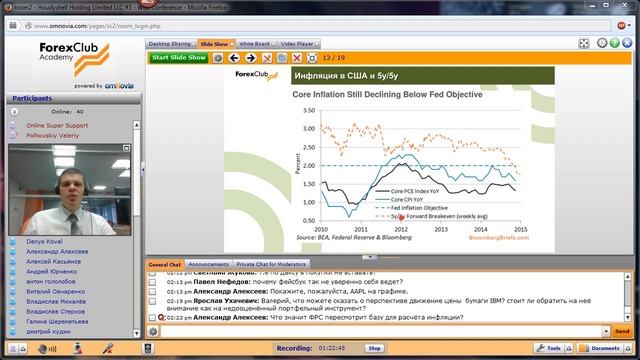This screenshot has width=640, height=360.
Task: Open Private Chat for Moderators tab
Action: 271,264
